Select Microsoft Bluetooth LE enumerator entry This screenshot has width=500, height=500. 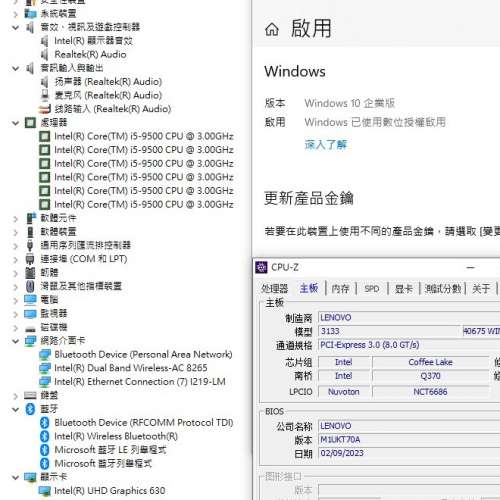[110, 450]
